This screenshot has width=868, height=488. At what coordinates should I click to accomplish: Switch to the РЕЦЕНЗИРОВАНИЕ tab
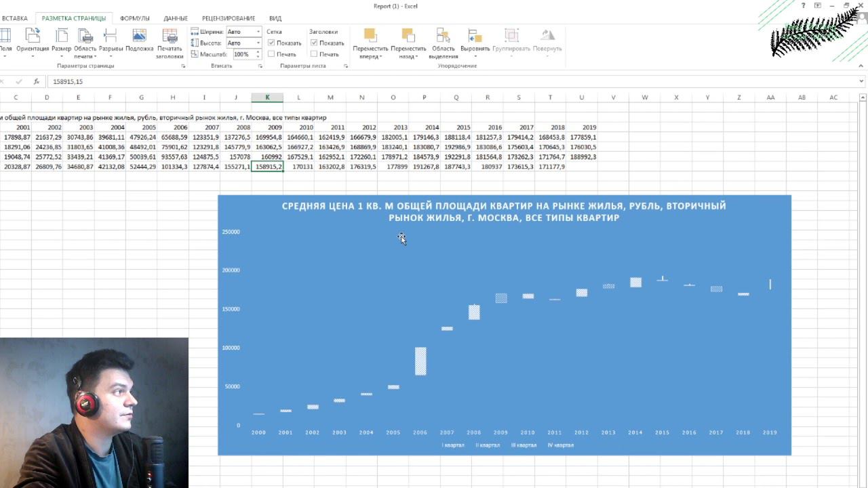tap(229, 18)
